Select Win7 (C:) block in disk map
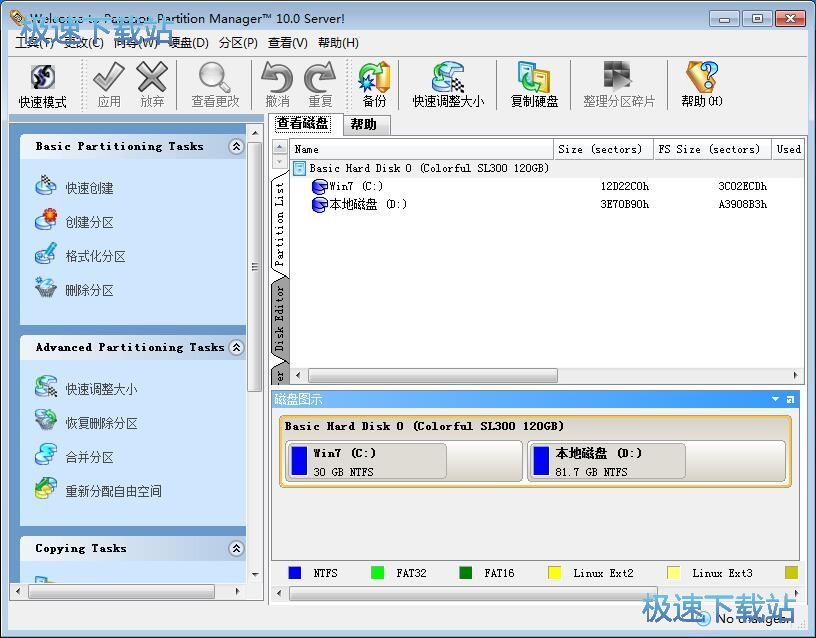Image resolution: width=816 pixels, height=638 pixels. pos(404,462)
